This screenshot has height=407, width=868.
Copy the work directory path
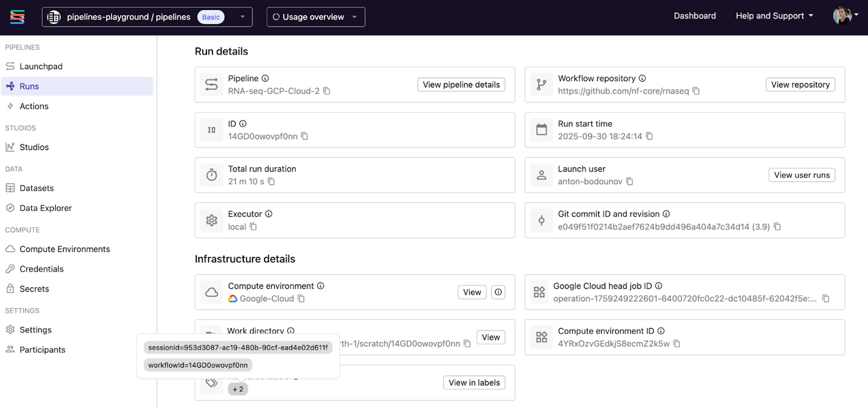click(x=467, y=343)
